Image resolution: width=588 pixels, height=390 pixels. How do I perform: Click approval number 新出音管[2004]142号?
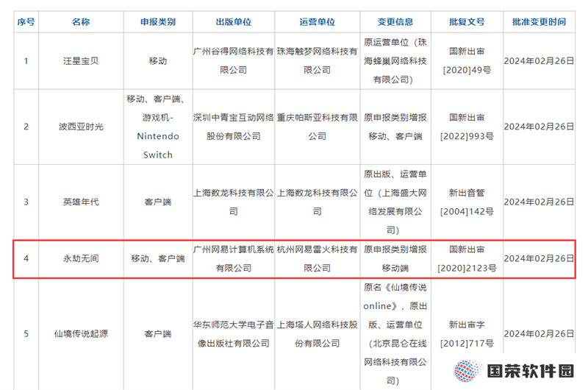[467, 202]
